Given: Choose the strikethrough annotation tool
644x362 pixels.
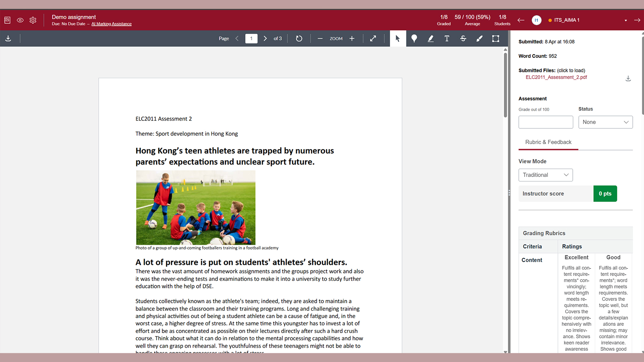Looking at the screenshot, I should pyautogui.click(x=463, y=39).
